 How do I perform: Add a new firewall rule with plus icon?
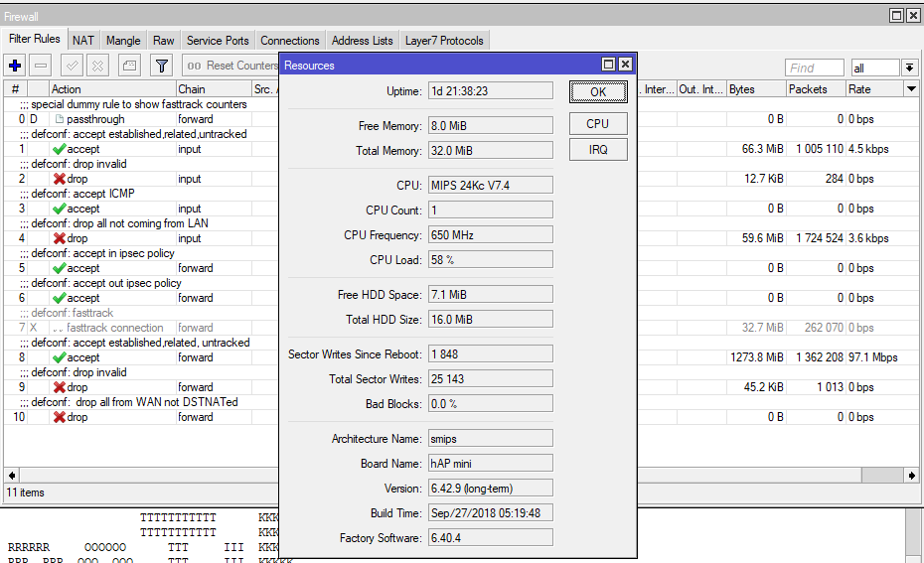(15, 66)
